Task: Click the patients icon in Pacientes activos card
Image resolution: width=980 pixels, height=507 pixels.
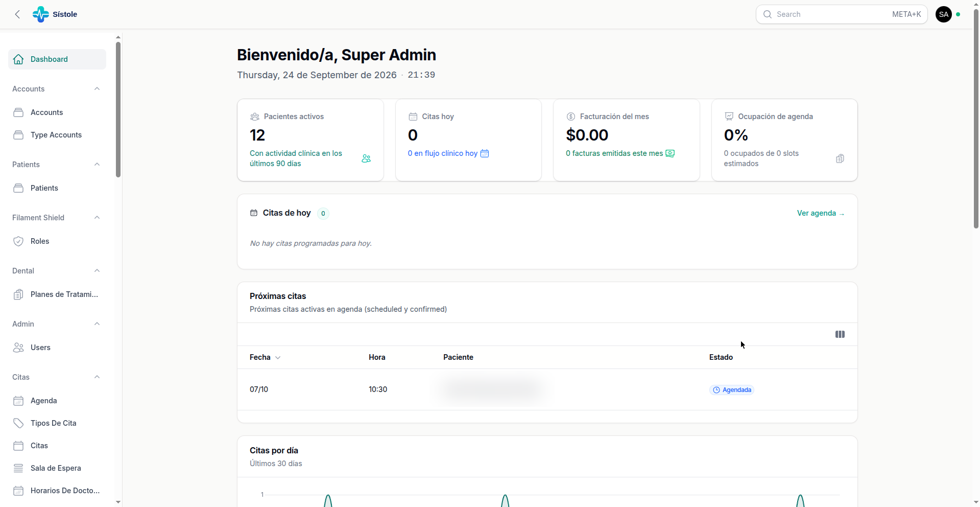Action: coord(366,158)
